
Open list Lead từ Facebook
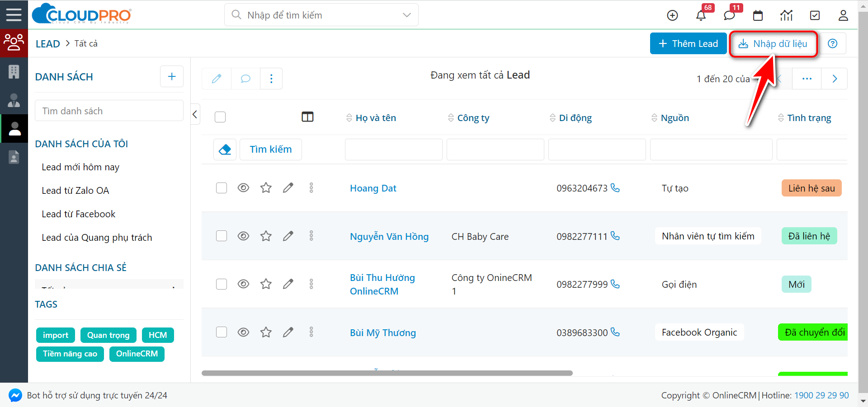pyautogui.click(x=79, y=214)
